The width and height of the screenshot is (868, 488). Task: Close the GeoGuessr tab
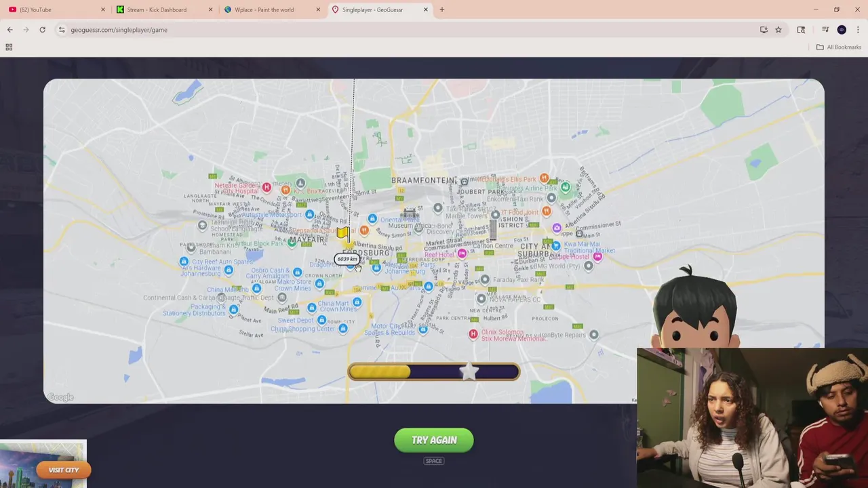pos(426,9)
